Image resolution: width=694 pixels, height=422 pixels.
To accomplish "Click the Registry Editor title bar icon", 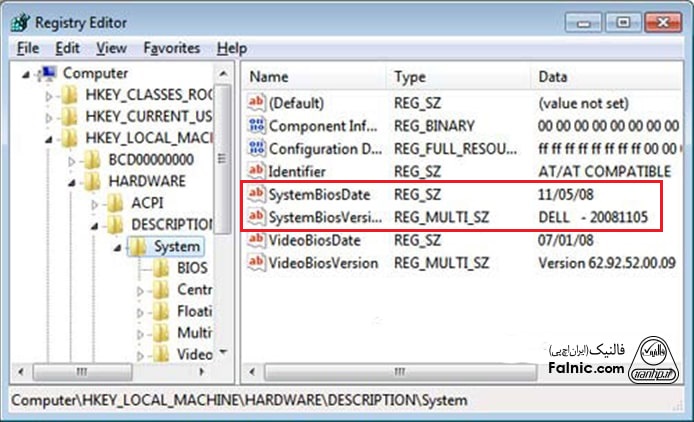I will point(19,21).
